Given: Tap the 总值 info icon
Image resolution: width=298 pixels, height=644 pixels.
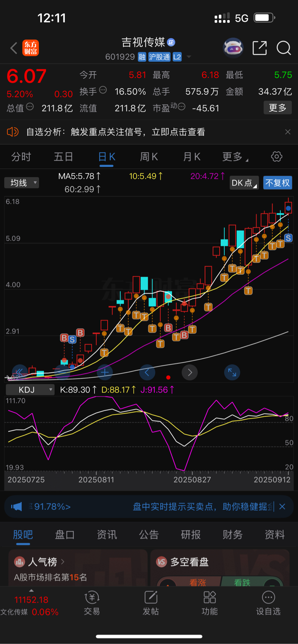Looking at the screenshot, I should tap(30, 107).
